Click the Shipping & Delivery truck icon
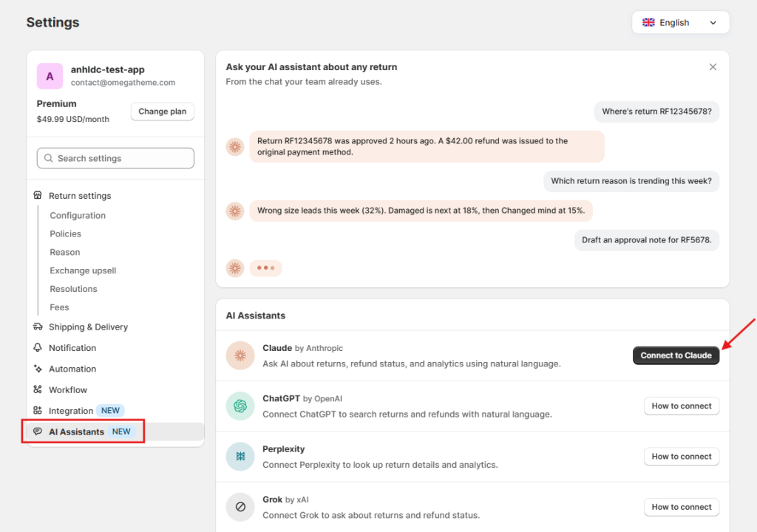The width and height of the screenshot is (757, 532). [38, 327]
